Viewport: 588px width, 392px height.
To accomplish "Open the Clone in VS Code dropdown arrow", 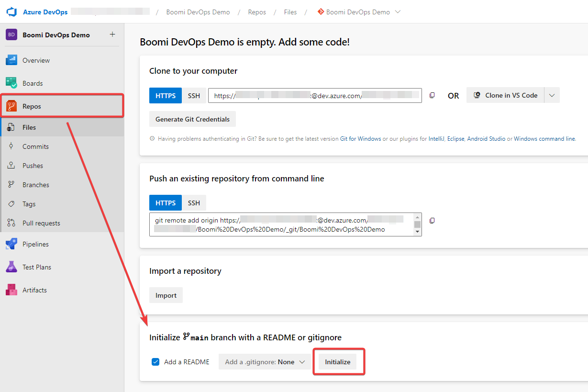I will 552,95.
